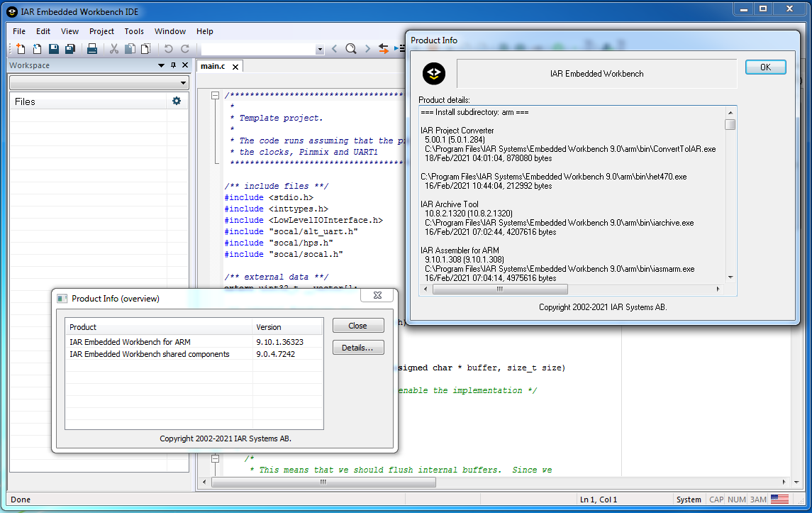This screenshot has height=513, width=812.
Task: Click 'IAR Project Converter' in Product details
Action: coord(457,130)
